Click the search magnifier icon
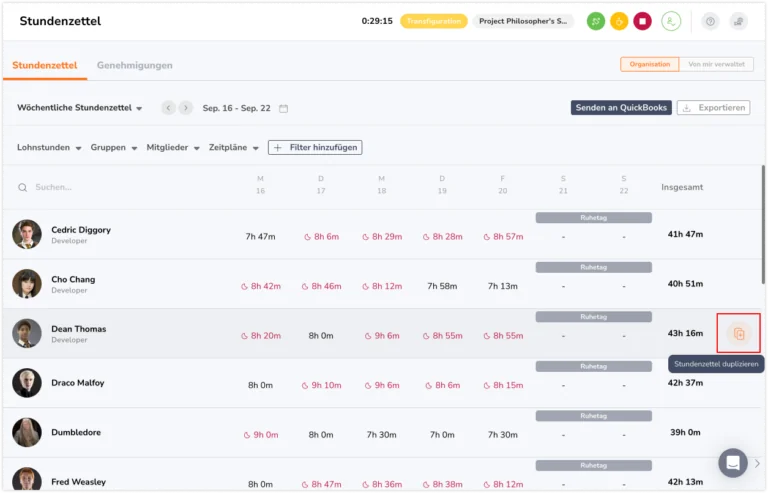The height and width of the screenshot is (493, 768). tap(23, 188)
